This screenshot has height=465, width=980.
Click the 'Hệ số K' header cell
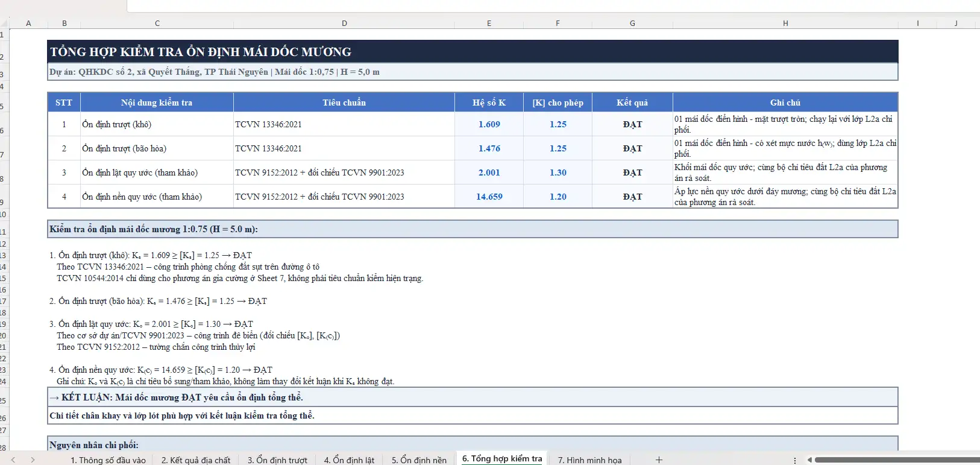click(x=489, y=103)
